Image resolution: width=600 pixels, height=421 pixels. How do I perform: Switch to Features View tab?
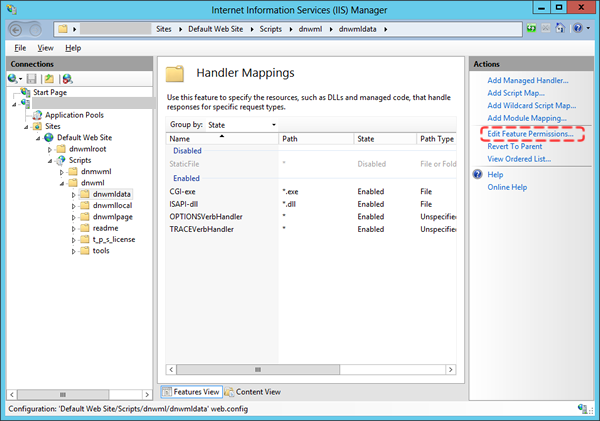click(x=191, y=392)
